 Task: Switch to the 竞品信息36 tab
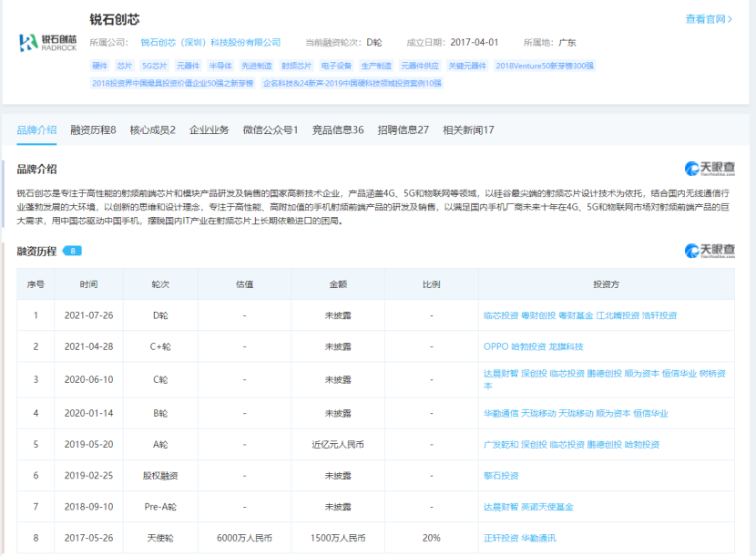coord(338,129)
